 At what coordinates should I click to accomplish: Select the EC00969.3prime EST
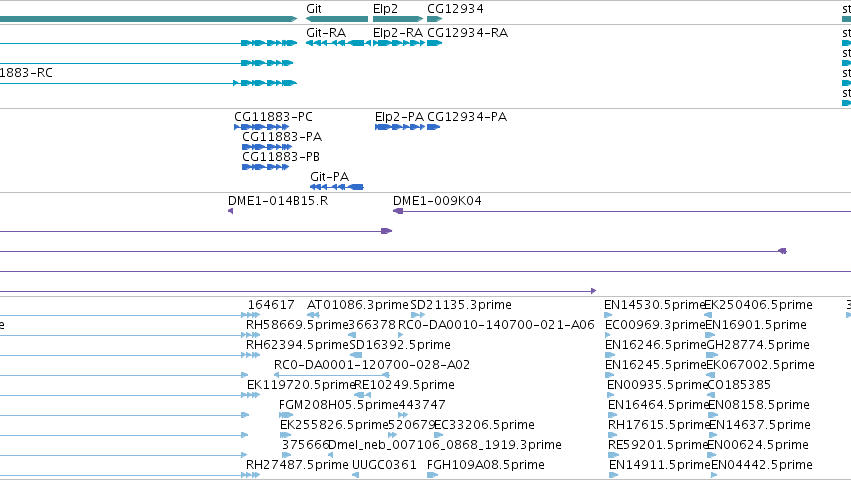click(655, 325)
